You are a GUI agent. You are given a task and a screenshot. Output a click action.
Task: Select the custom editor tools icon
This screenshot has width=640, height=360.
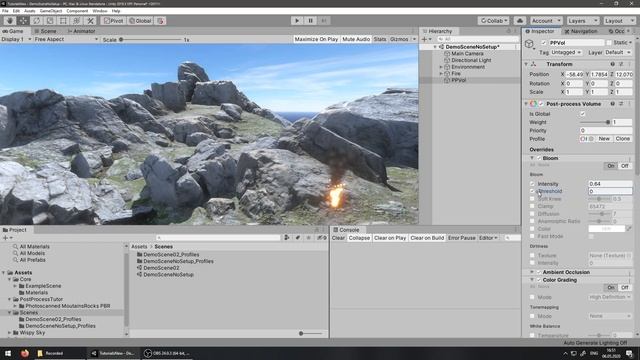point(90,21)
